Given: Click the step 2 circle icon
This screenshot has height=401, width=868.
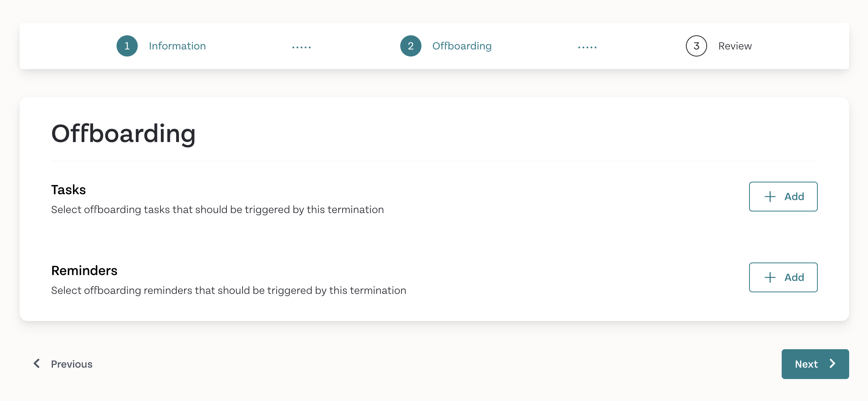Looking at the screenshot, I should (411, 46).
